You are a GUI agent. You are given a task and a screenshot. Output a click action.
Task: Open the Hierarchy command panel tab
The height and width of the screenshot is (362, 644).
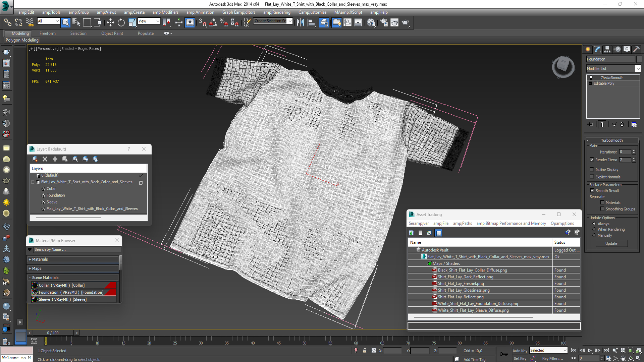[x=607, y=49]
